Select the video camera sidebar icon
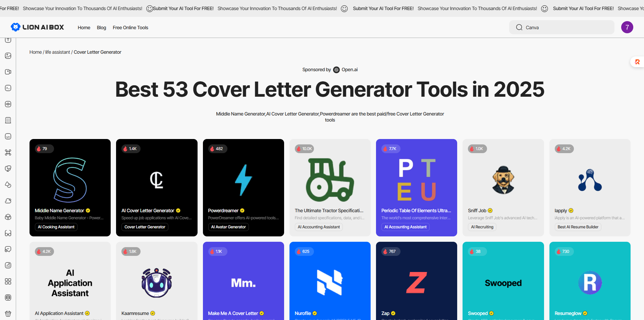 [8, 72]
